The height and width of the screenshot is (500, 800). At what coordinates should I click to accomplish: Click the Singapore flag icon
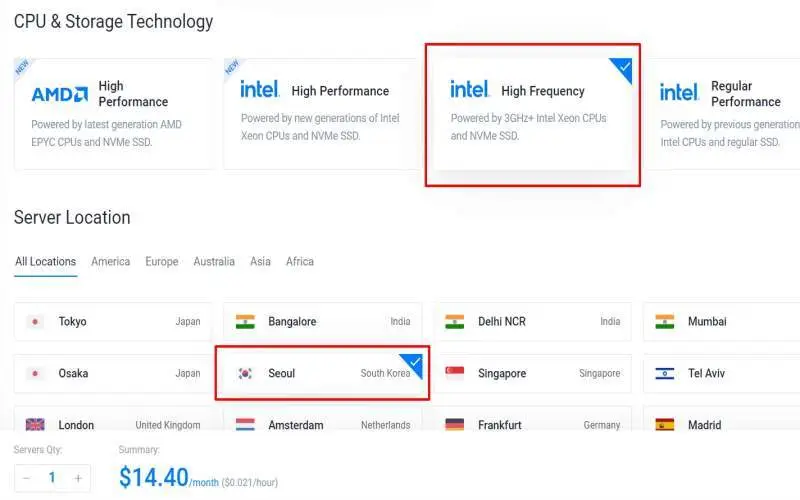(x=455, y=374)
